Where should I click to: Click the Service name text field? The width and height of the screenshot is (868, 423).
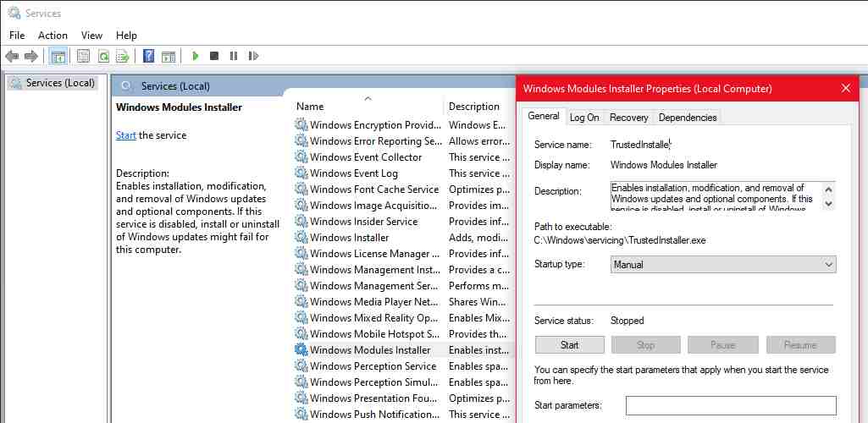(640, 145)
